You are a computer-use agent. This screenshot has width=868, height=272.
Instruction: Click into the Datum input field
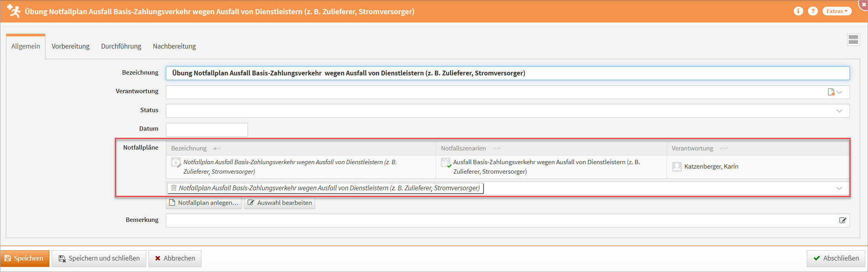[x=207, y=129]
